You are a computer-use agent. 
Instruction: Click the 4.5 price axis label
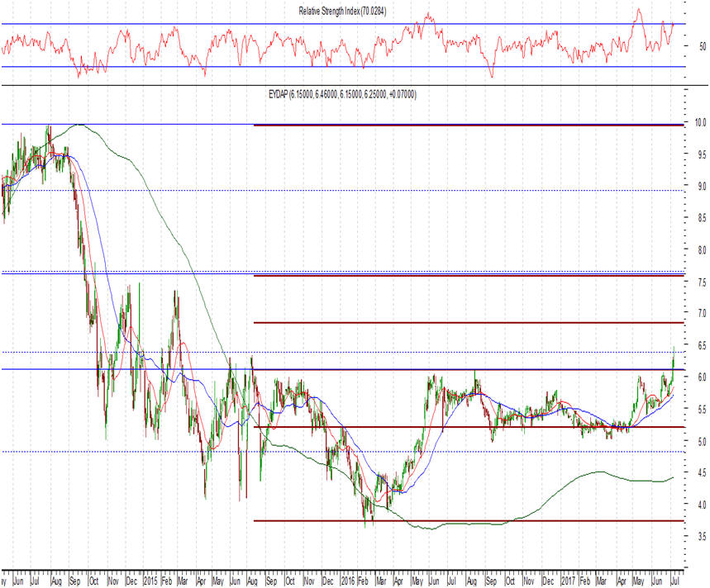pyautogui.click(x=703, y=472)
